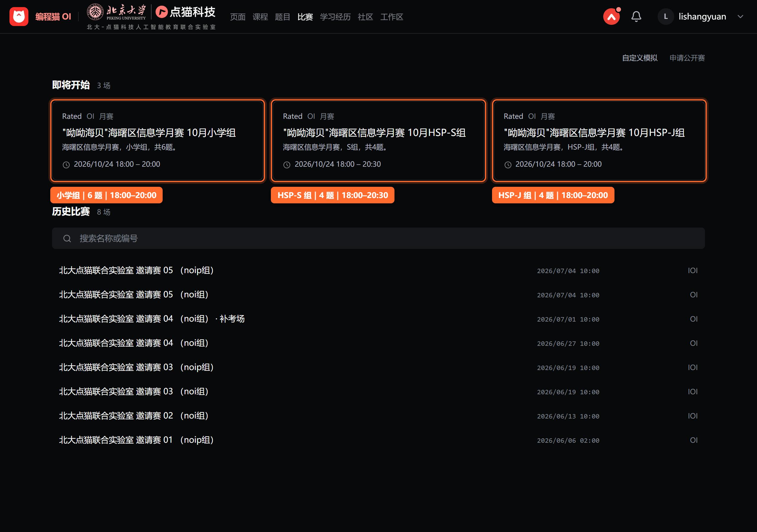Focus the 搜索名称或编号 search field
The height and width of the screenshot is (532, 757).
tap(378, 238)
